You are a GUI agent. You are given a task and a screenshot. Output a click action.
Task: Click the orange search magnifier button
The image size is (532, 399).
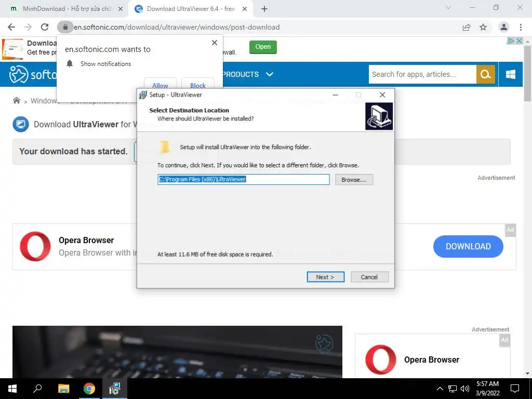[486, 74]
